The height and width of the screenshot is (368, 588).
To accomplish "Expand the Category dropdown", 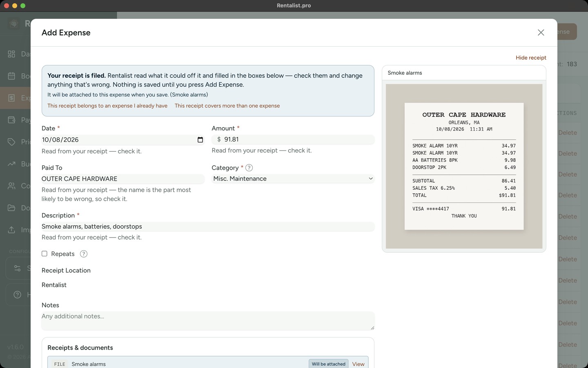I will click(293, 179).
